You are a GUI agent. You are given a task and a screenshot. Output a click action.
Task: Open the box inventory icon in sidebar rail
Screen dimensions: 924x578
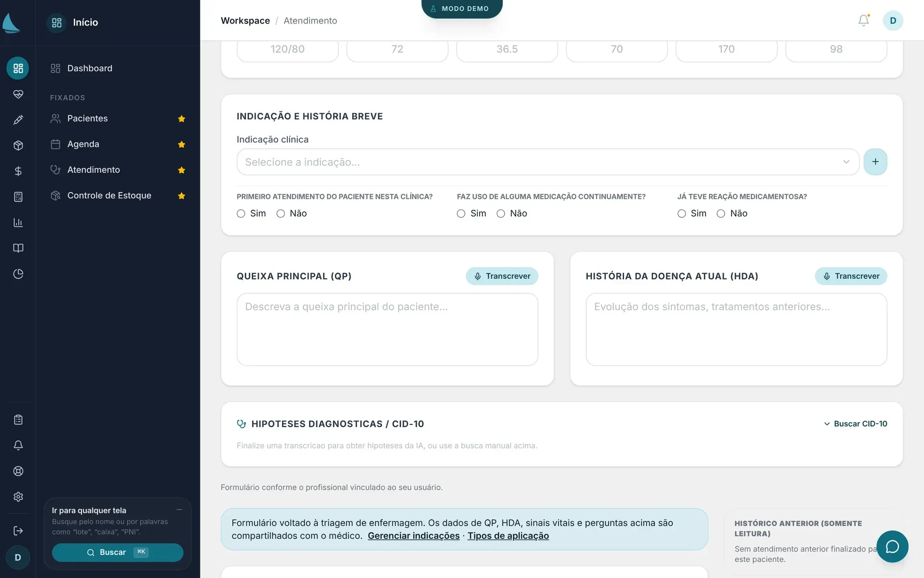pos(18,145)
